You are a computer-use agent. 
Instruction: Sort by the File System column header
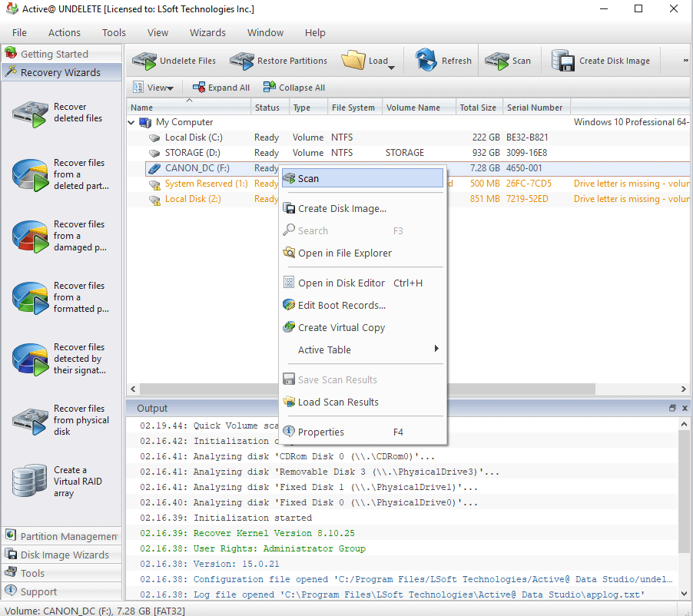pyautogui.click(x=355, y=108)
